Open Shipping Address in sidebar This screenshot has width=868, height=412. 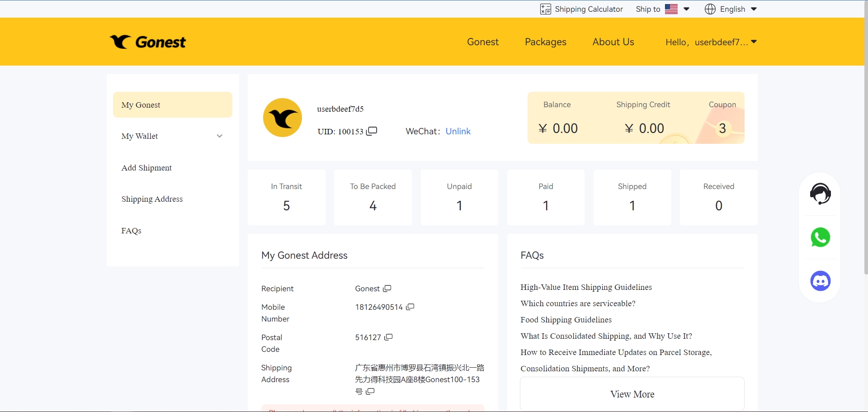pyautogui.click(x=152, y=199)
